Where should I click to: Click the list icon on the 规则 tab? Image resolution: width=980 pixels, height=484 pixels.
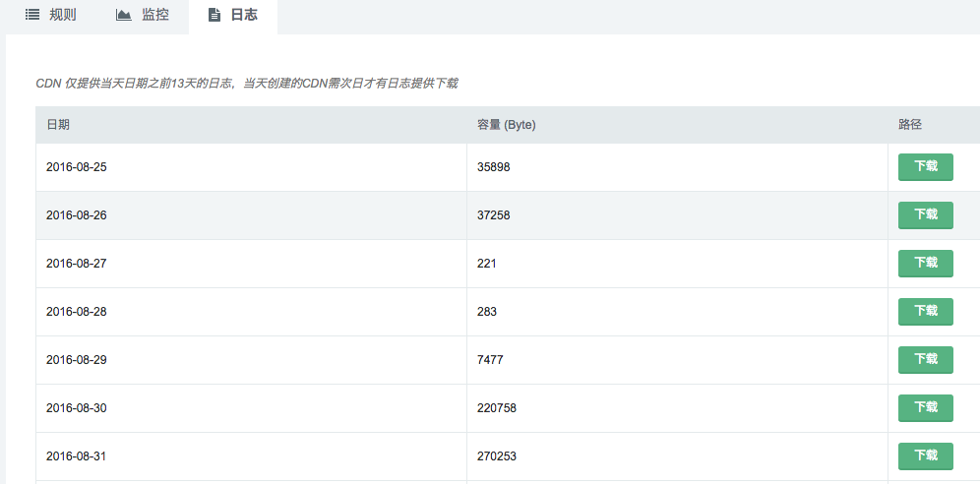click(x=32, y=15)
